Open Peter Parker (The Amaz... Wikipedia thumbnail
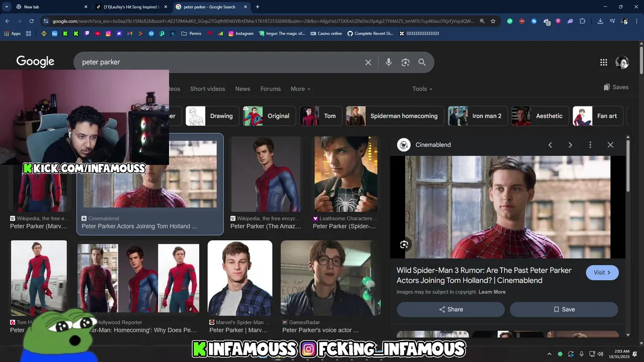This screenshot has height=362, width=644. (266, 174)
